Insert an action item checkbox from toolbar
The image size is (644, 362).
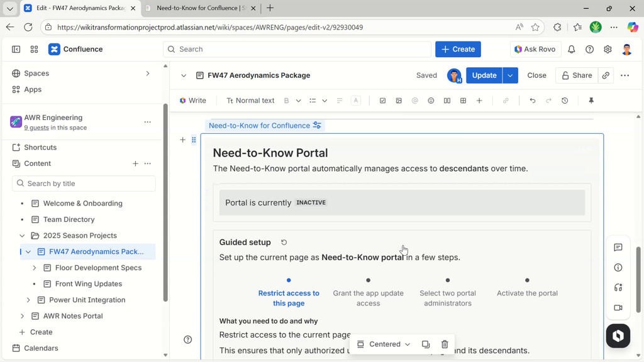tap(382, 101)
